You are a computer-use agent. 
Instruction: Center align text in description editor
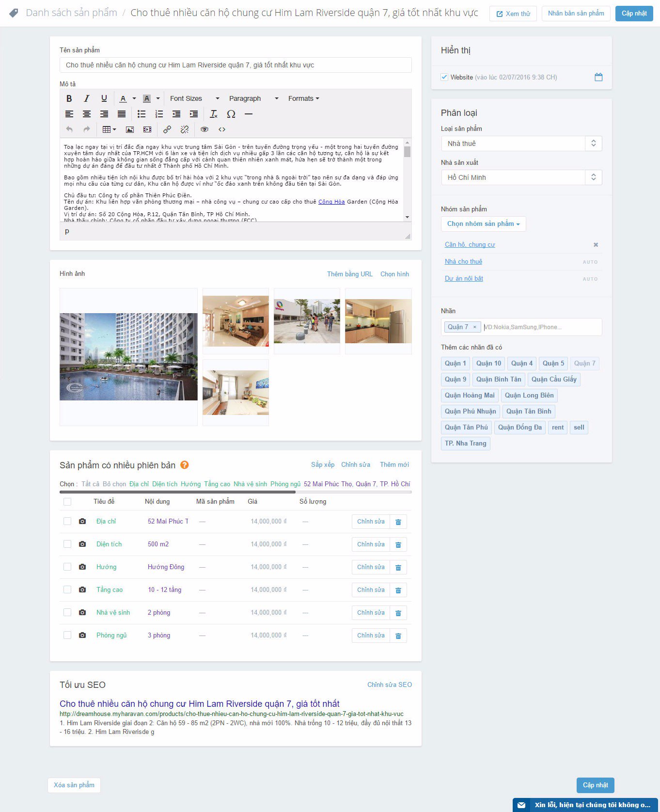click(87, 114)
